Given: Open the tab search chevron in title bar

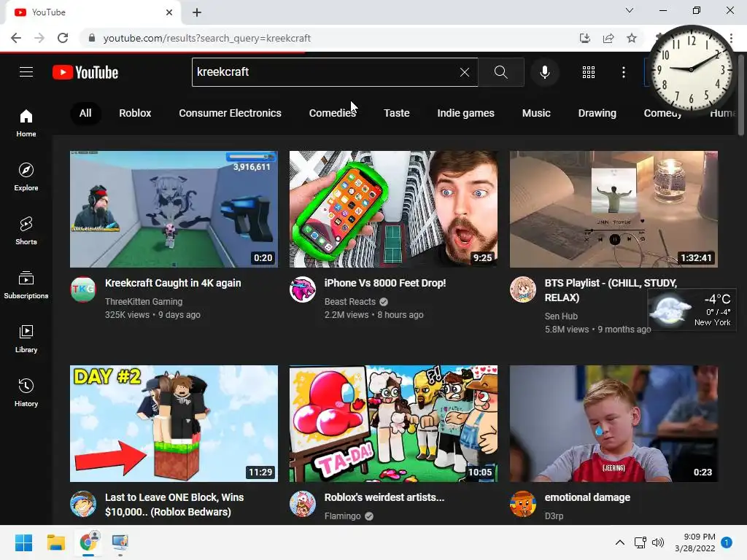Looking at the screenshot, I should (x=630, y=10).
